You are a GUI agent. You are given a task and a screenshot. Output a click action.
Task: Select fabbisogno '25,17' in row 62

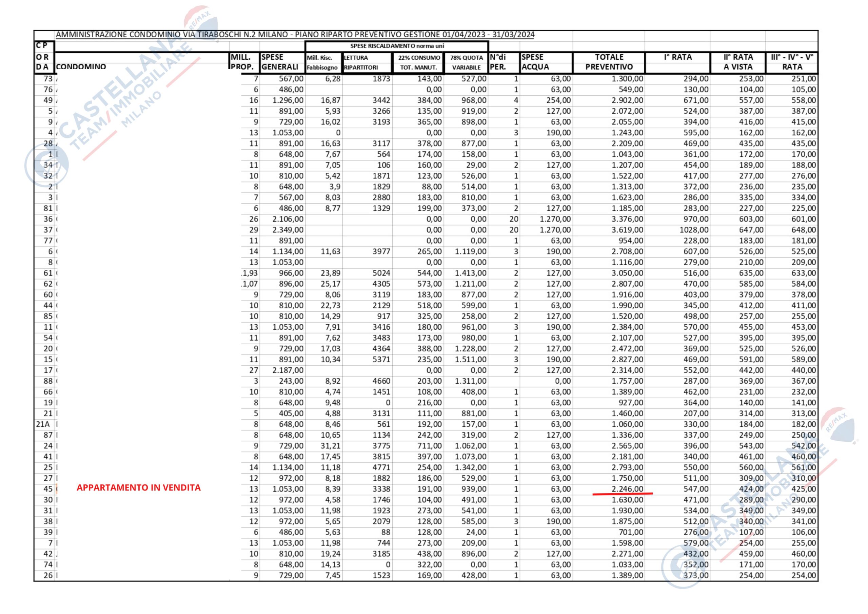pos(330,284)
